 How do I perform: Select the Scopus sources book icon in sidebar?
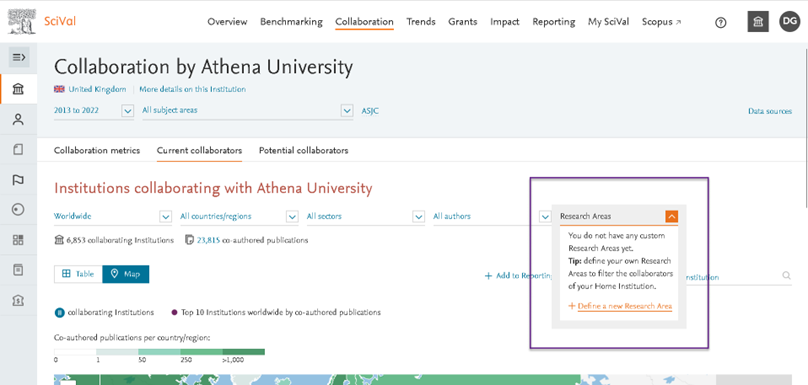(x=19, y=270)
